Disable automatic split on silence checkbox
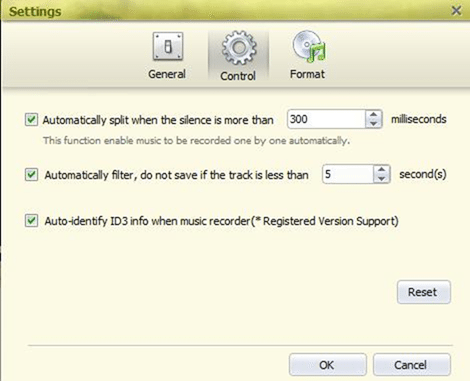The height and width of the screenshot is (381, 470). 31,119
